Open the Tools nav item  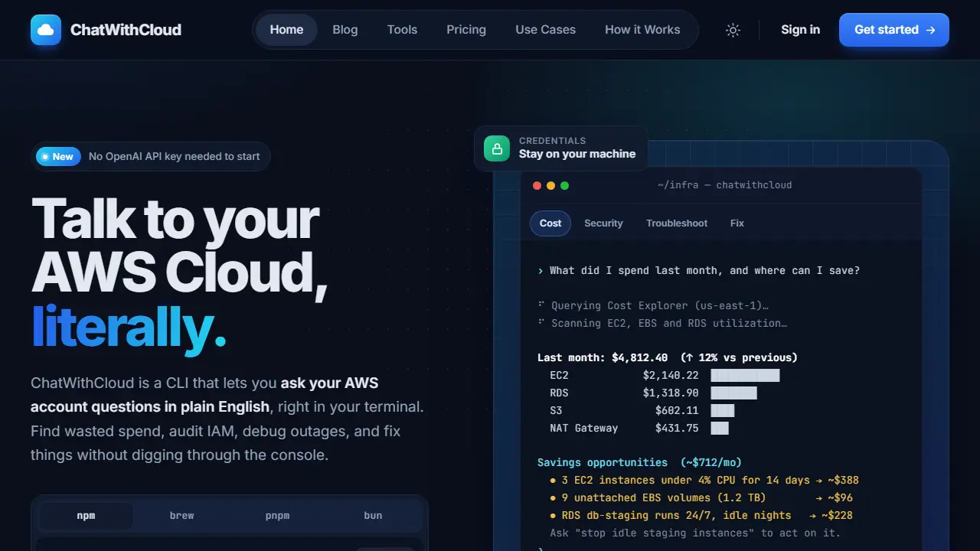(x=402, y=30)
